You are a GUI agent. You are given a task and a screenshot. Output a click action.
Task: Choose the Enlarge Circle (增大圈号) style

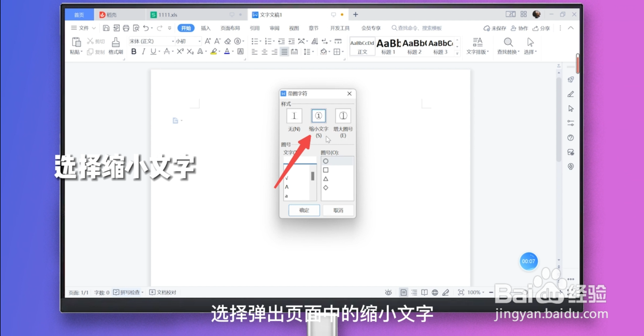click(x=343, y=116)
